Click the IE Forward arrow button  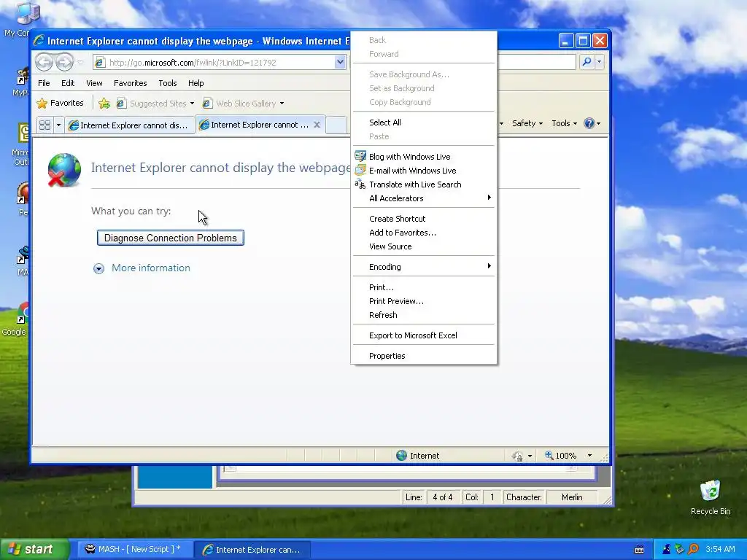64,62
